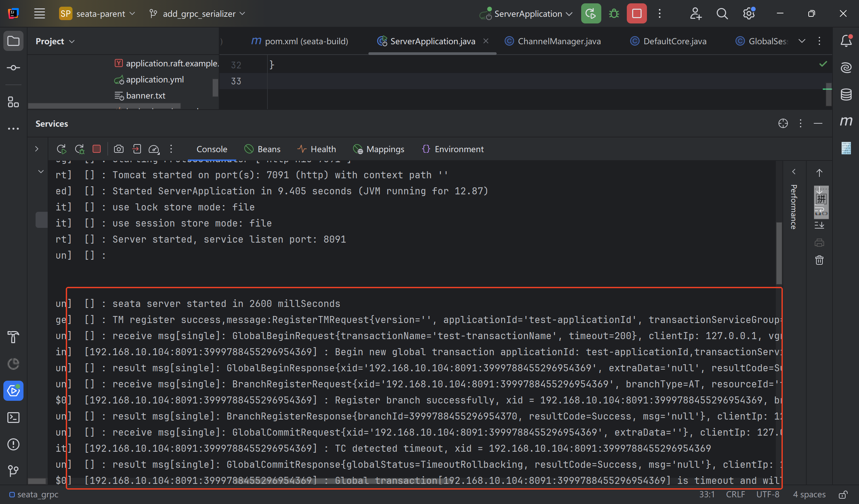Viewport: 859px width, 504px height.
Task: Open the Maven tool window icon
Action: [846, 121]
